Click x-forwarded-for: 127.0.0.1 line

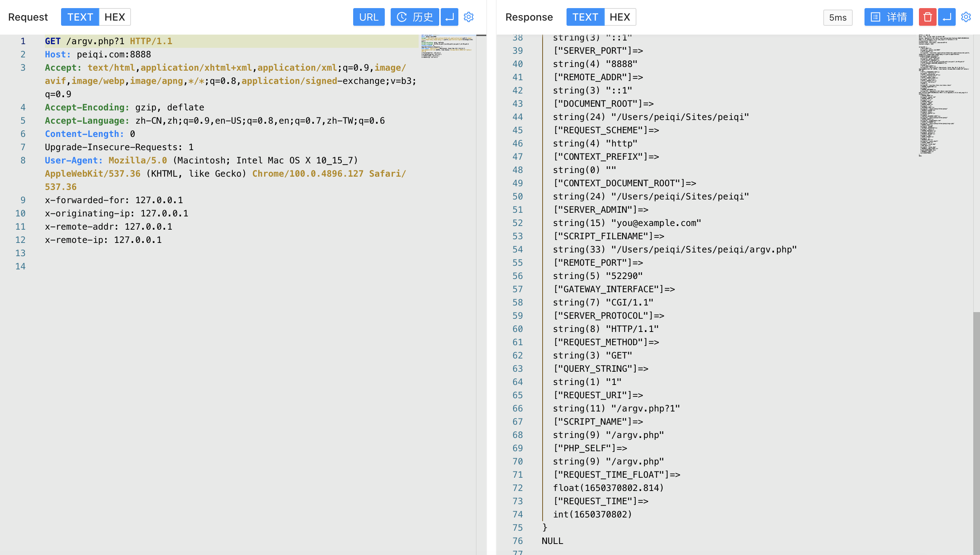point(114,200)
